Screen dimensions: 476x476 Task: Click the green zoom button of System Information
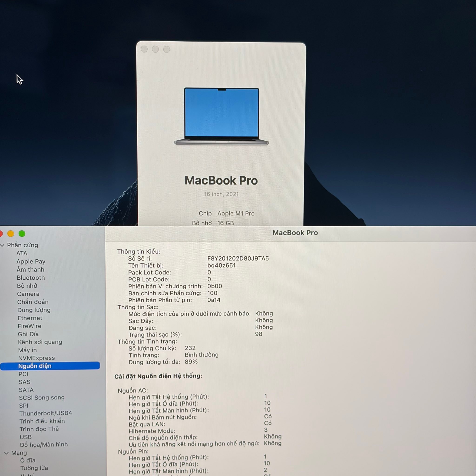[22, 234]
